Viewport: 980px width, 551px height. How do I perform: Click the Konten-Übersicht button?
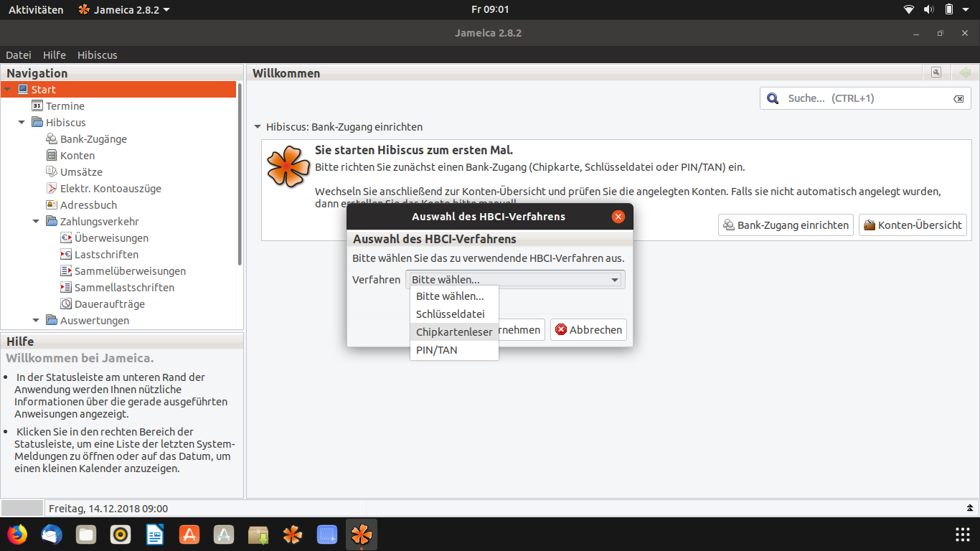(x=913, y=225)
